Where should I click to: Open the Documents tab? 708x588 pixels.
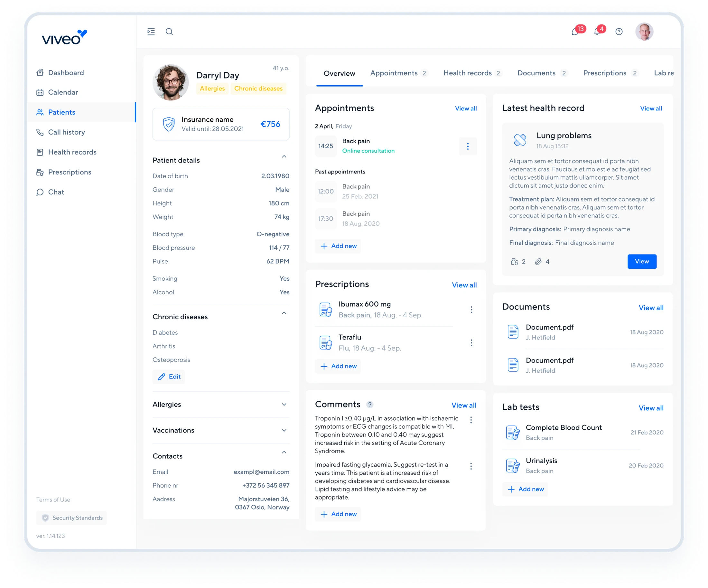tap(543, 73)
